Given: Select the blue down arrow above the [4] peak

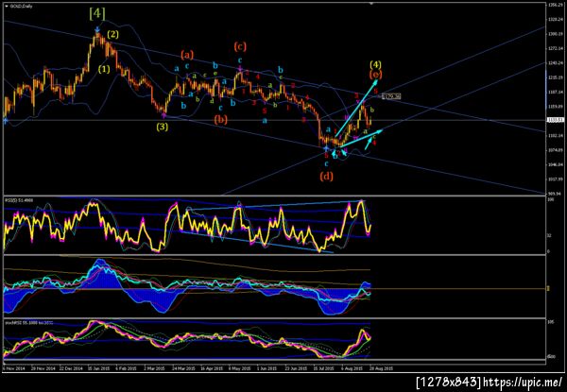Looking at the screenshot, I should (x=97, y=31).
